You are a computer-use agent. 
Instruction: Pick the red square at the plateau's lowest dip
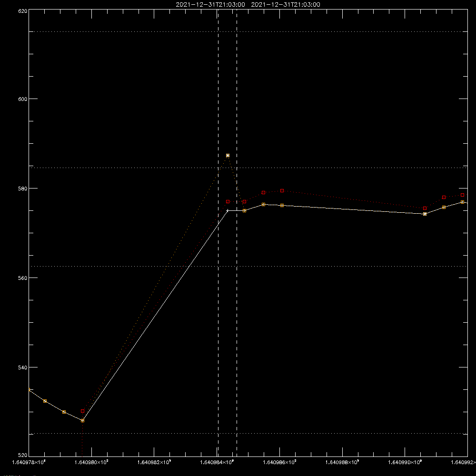coord(425,208)
